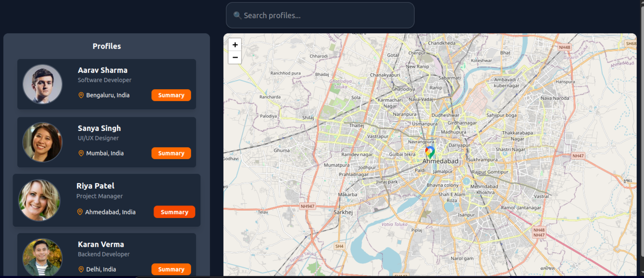This screenshot has height=278, width=644.
Task: Click location pin next to Bengaluru, India
Action: (x=81, y=95)
